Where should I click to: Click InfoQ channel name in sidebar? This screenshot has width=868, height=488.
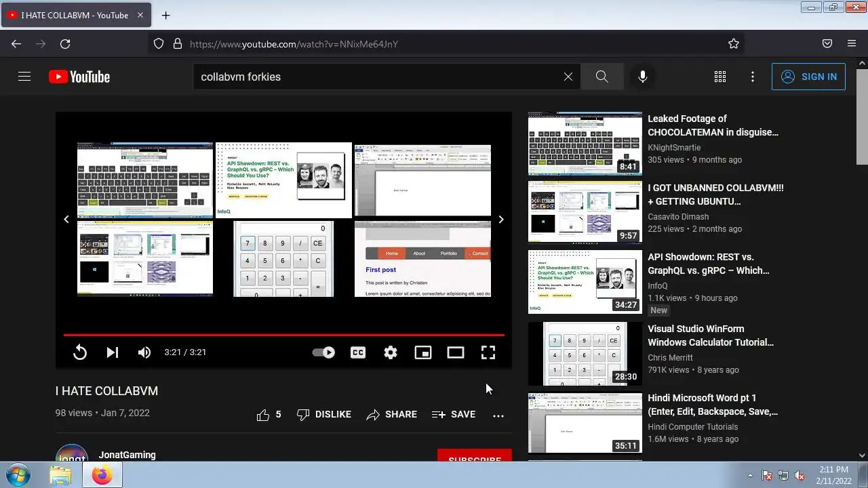(x=658, y=286)
